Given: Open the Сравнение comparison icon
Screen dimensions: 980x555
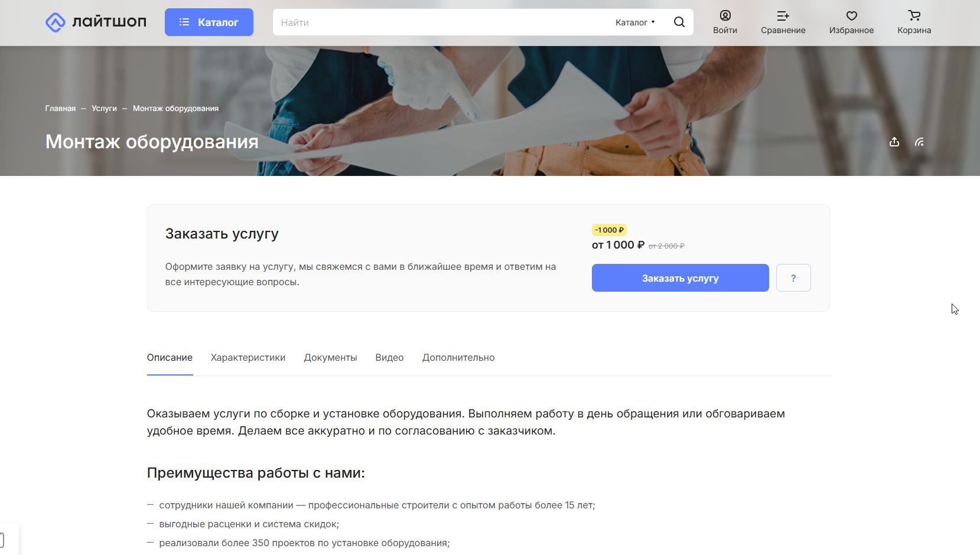Looking at the screenshot, I should coord(783,22).
